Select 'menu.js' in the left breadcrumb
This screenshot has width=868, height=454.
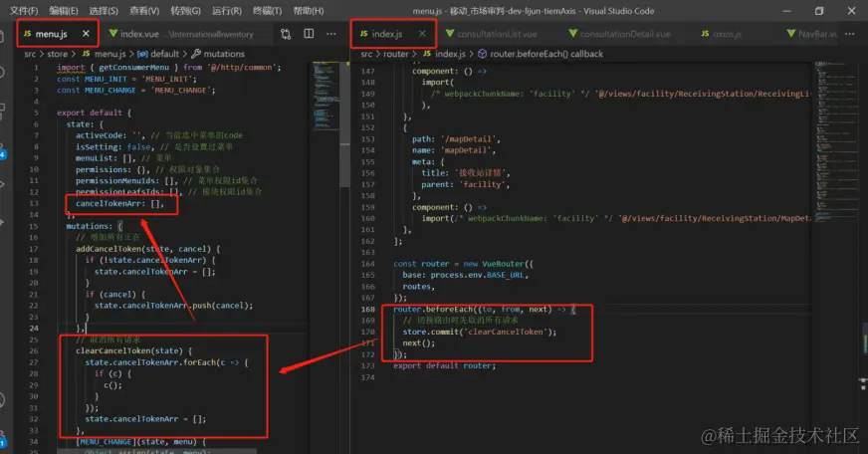pos(109,54)
